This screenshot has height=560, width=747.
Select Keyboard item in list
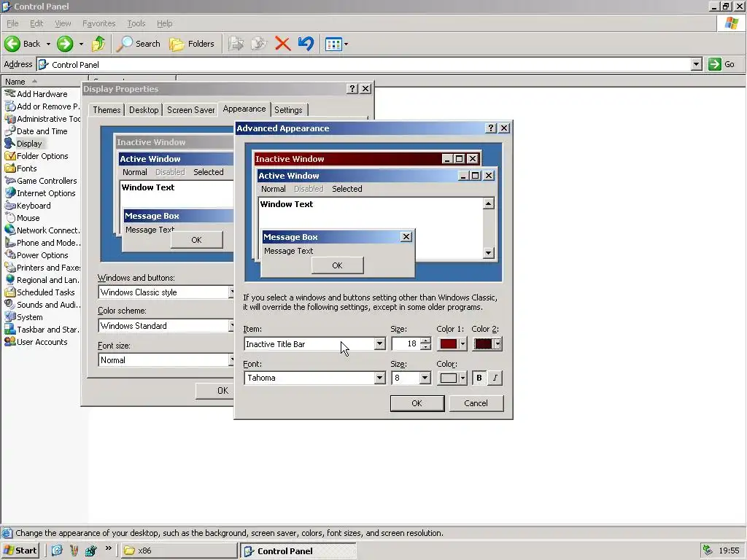(x=28, y=205)
